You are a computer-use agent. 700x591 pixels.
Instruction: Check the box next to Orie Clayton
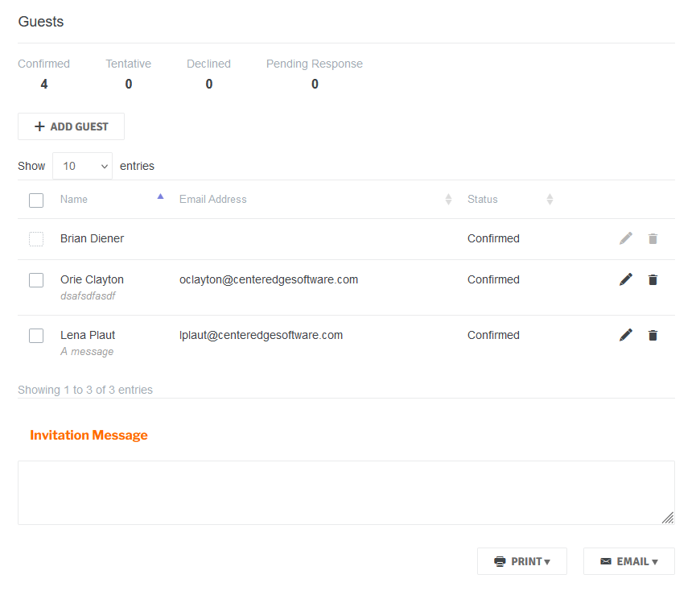(36, 280)
